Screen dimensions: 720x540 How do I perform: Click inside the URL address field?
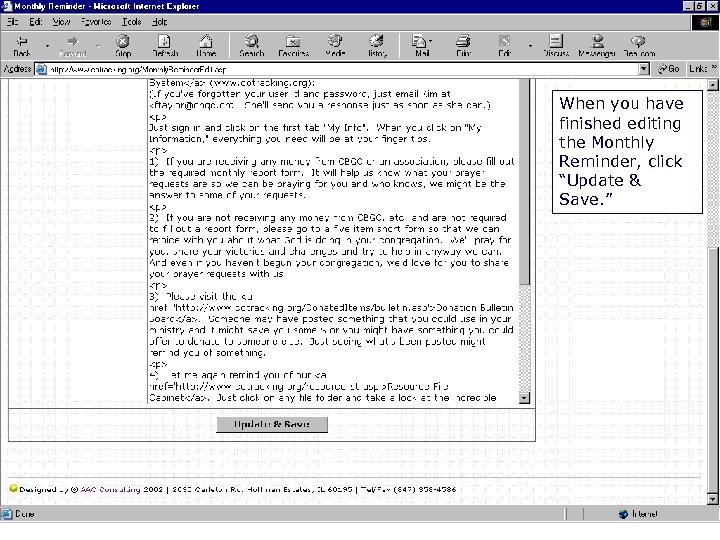[x=343, y=69]
